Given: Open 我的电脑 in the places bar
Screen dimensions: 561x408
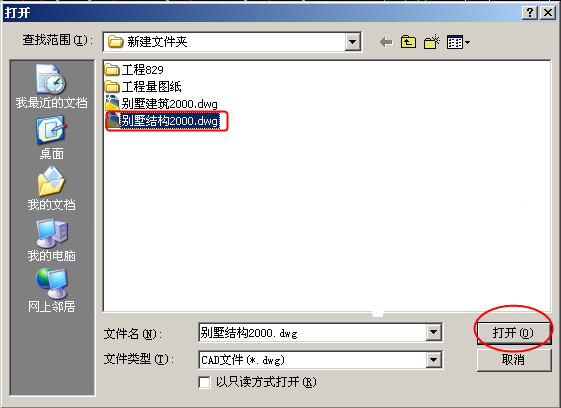Looking at the screenshot, I should tap(52, 240).
